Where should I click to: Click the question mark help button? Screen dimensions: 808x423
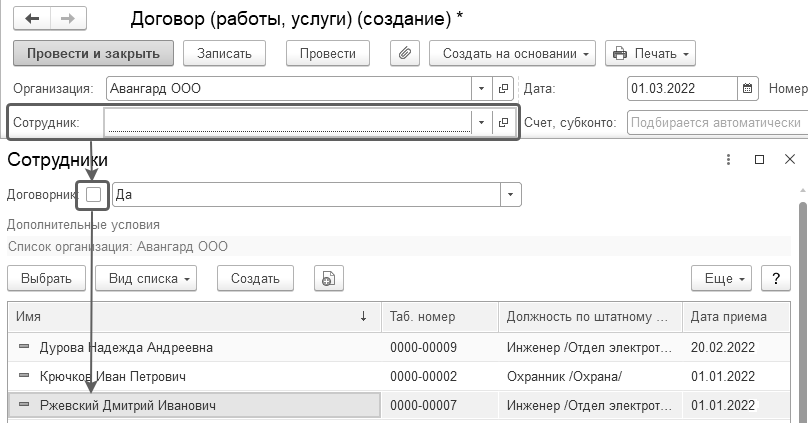[x=773, y=278]
